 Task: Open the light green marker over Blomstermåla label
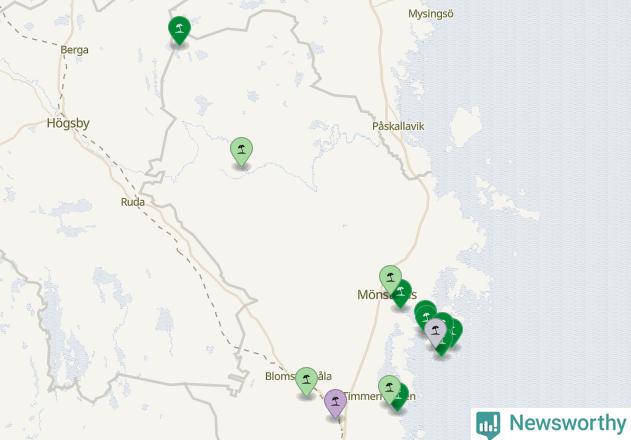coord(307,381)
